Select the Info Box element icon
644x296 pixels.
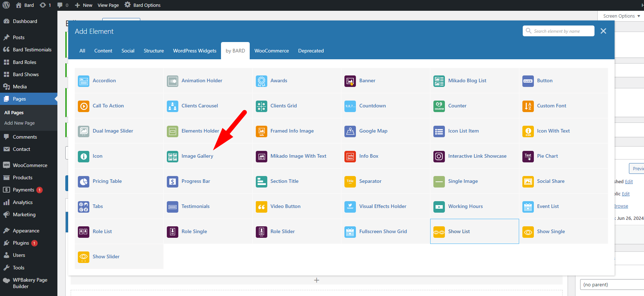[x=350, y=156]
